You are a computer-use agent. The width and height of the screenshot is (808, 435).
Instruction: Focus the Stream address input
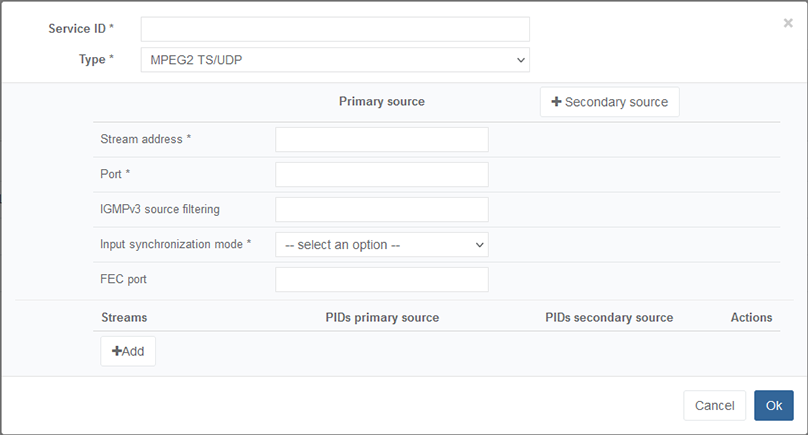381,139
